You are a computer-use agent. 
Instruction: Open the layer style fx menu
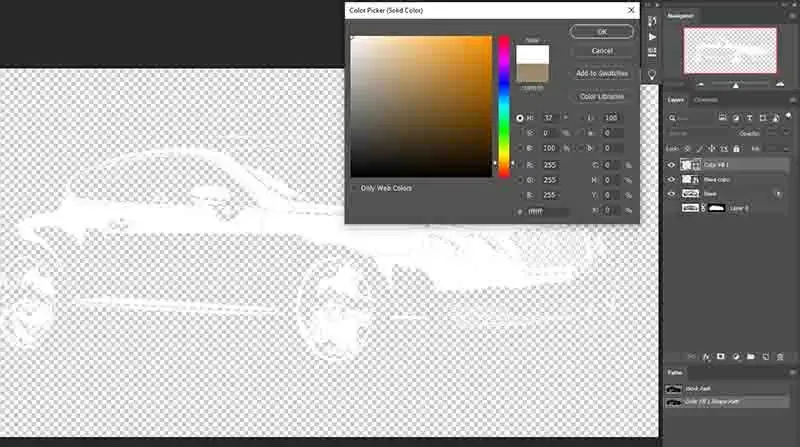pos(706,357)
